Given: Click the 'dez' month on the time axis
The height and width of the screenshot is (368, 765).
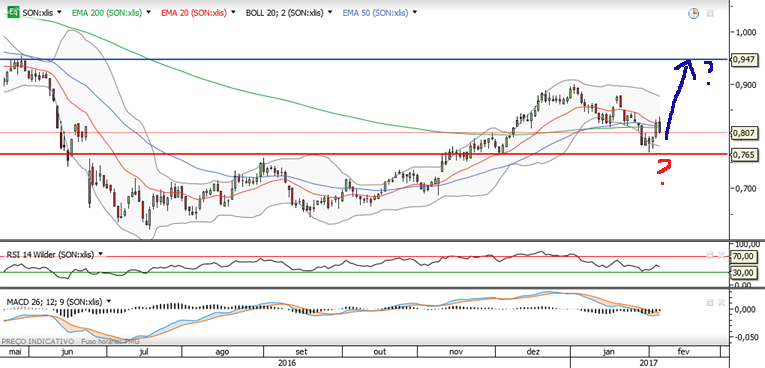Looking at the screenshot, I should click(x=534, y=351).
